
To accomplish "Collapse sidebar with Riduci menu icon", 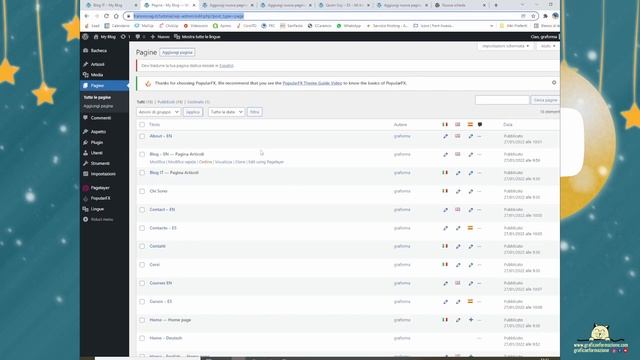I will (x=86, y=220).
